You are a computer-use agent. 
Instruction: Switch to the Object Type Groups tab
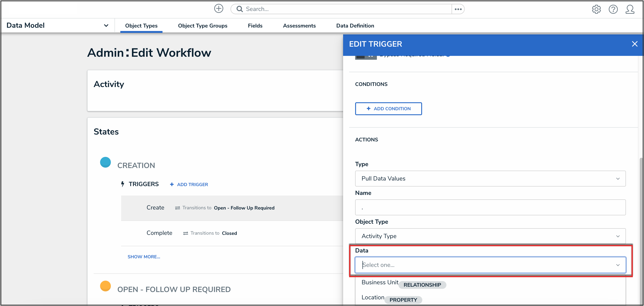click(x=203, y=26)
